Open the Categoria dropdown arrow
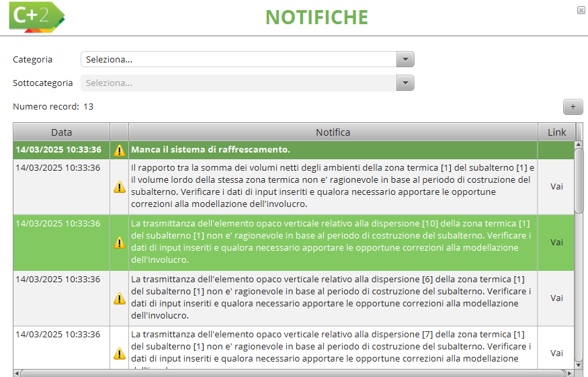This screenshot has width=588, height=377. 405,59
